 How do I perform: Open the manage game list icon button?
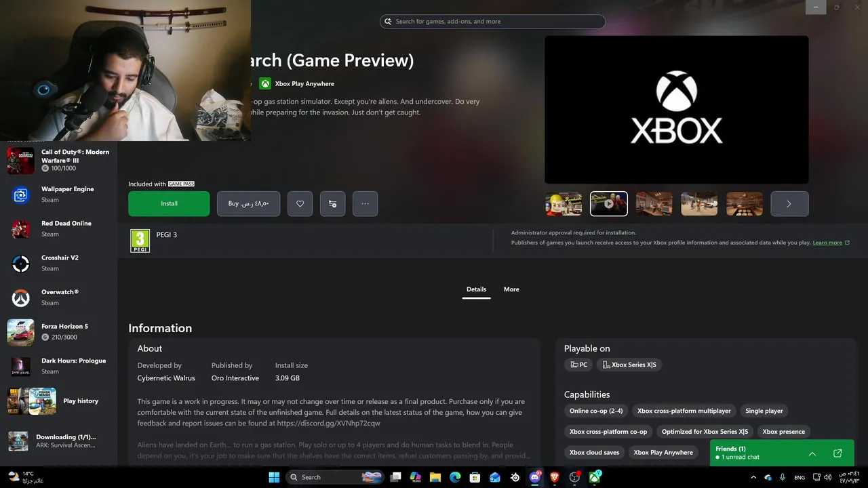332,203
